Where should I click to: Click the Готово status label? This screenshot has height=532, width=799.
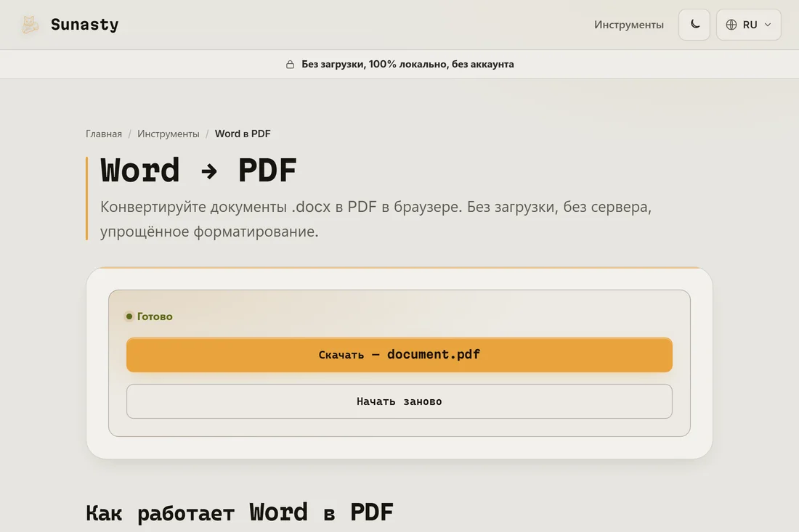(x=155, y=316)
